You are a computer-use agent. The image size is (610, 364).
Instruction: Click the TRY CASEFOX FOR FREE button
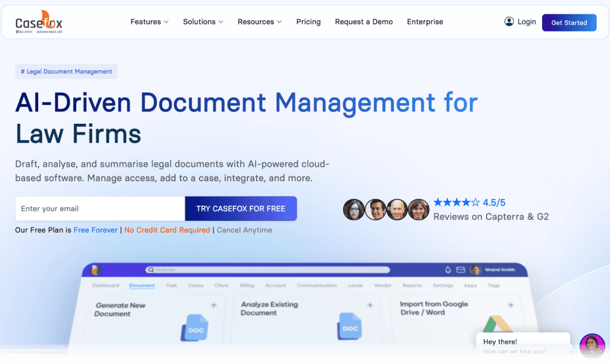[x=241, y=209]
